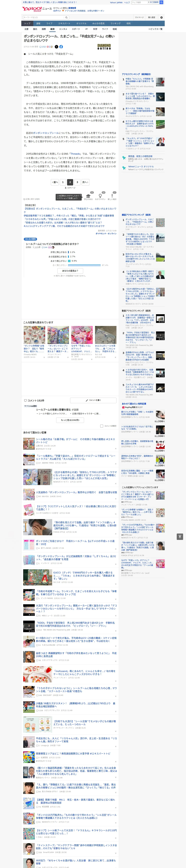Click the ログイン link
The image size is (186, 868).
pyautogui.click(x=57, y=11)
